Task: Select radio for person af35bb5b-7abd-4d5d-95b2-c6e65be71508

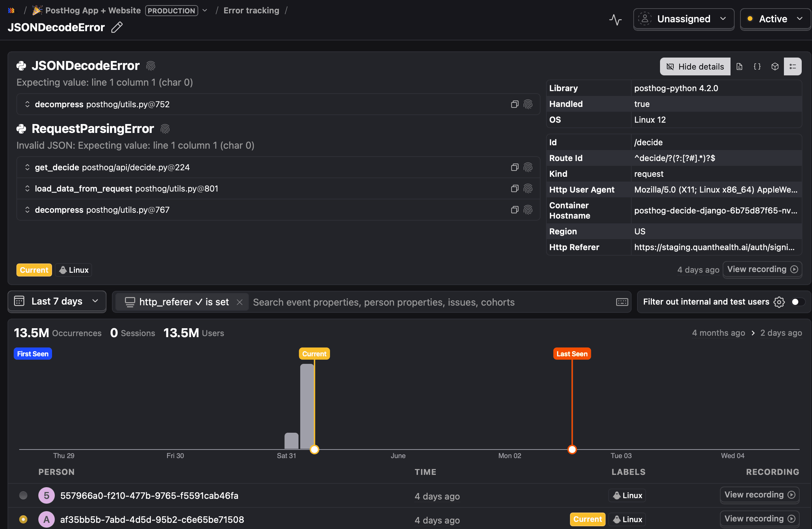Action: click(x=23, y=519)
